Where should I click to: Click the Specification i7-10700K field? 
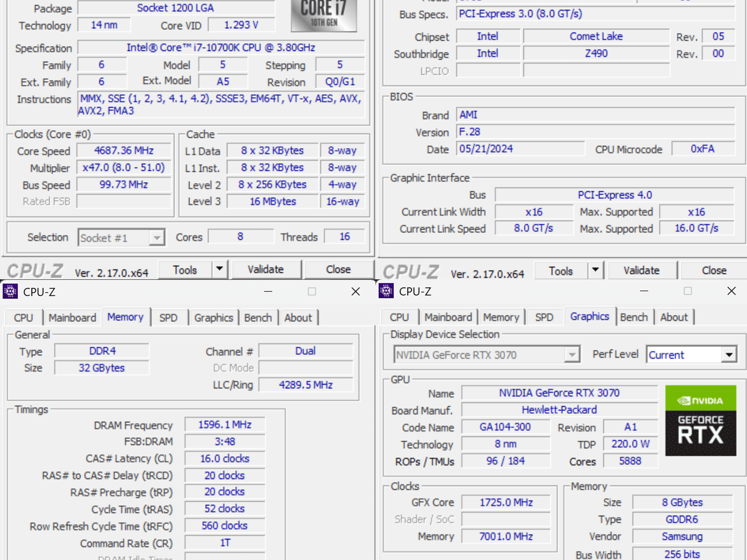(221, 48)
